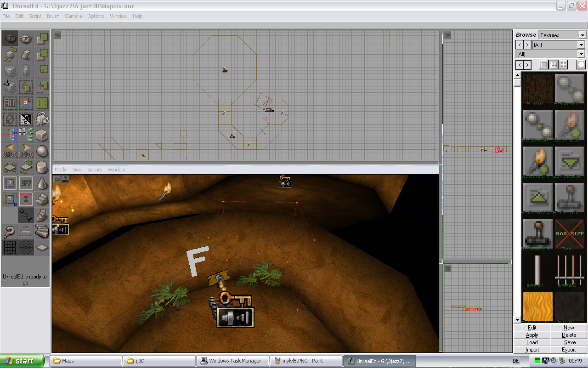Select the BARS2 texture thumbnail
This screenshot has width=588, height=369.
coord(569,270)
